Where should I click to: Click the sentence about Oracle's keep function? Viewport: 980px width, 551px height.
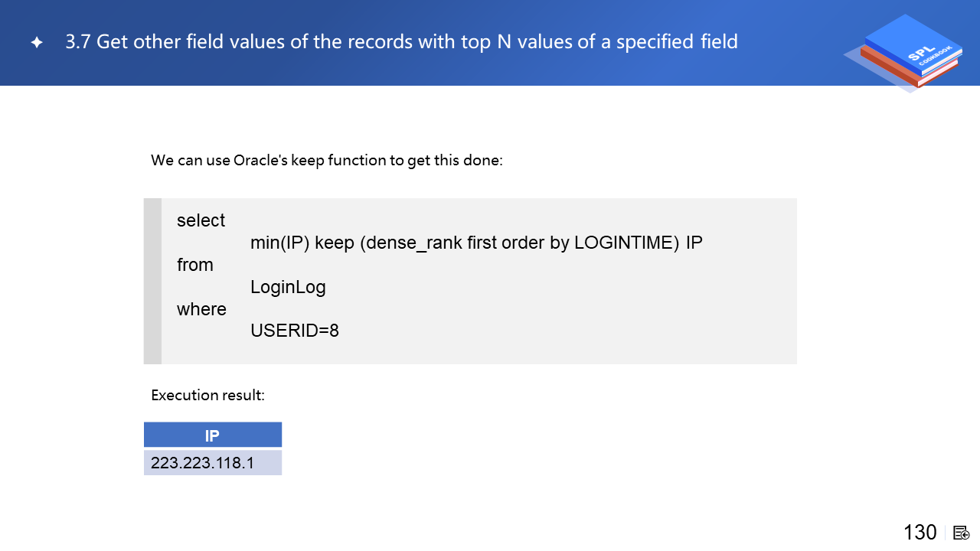click(326, 161)
